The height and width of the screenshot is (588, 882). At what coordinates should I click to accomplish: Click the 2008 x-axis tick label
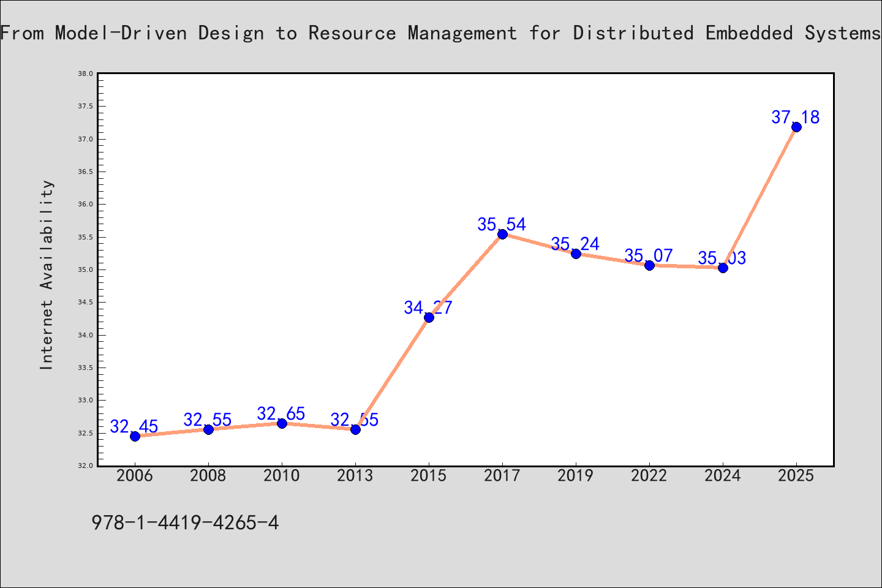(x=208, y=476)
